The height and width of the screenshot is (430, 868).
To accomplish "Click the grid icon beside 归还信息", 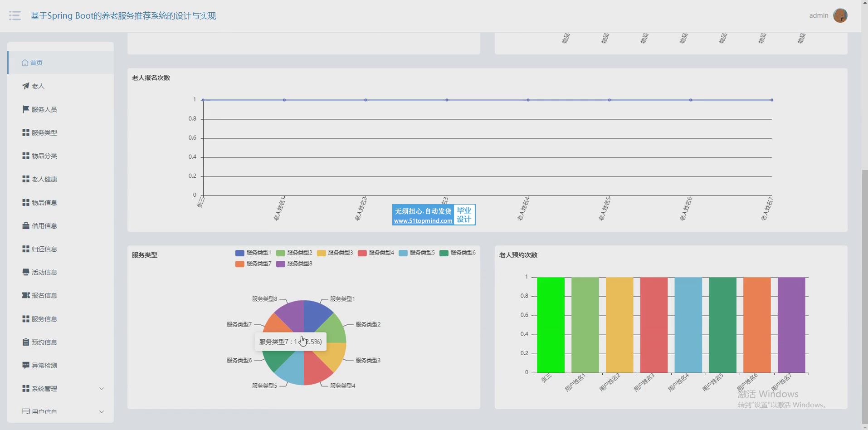I will pos(26,249).
